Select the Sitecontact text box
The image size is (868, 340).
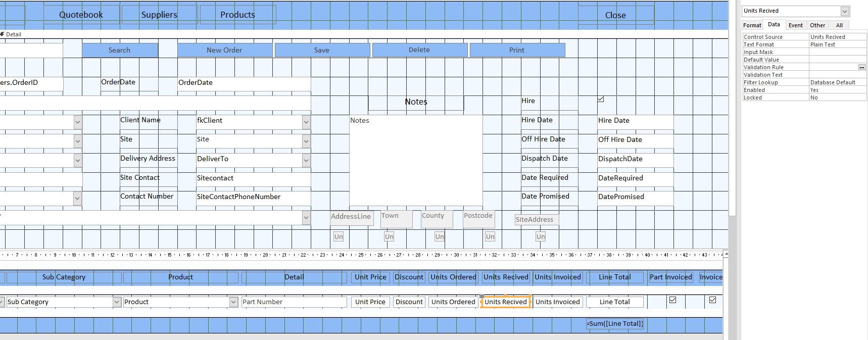click(x=254, y=179)
